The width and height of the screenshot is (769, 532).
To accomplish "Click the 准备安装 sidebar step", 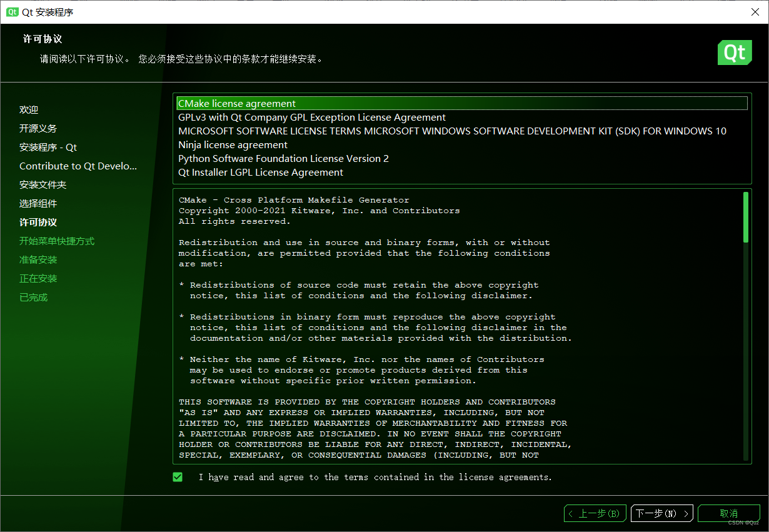I will pos(38,260).
